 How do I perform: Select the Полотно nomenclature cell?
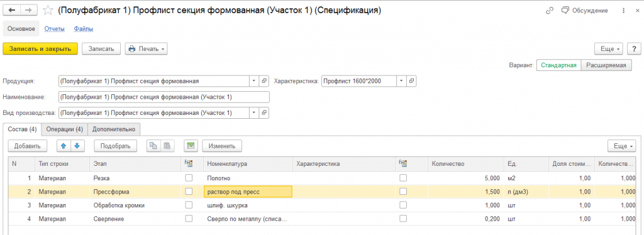248,178
